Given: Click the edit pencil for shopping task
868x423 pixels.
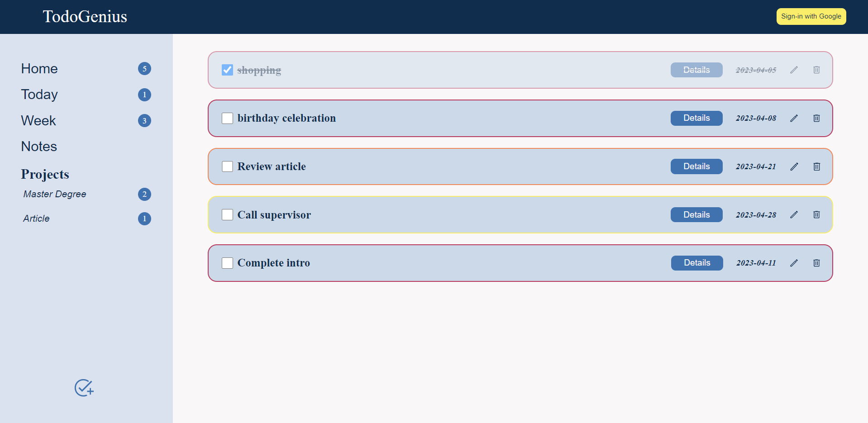Looking at the screenshot, I should tap(794, 70).
